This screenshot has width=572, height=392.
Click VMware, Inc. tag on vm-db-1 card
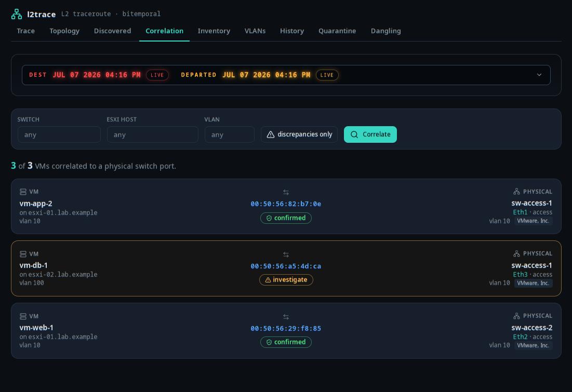point(534,283)
